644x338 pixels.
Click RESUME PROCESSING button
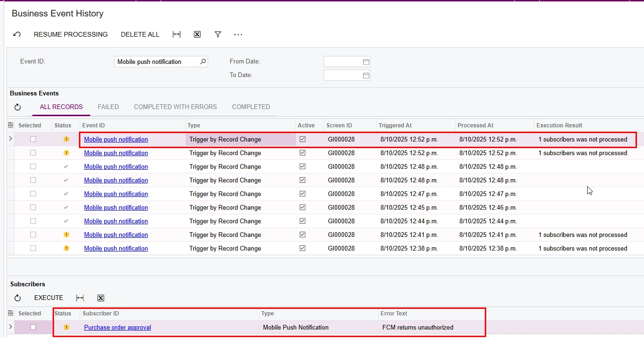[70, 34]
